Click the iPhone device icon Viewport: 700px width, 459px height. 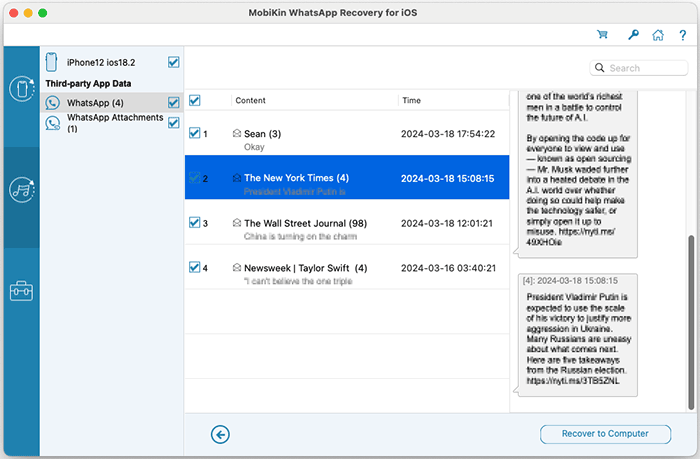(51, 62)
